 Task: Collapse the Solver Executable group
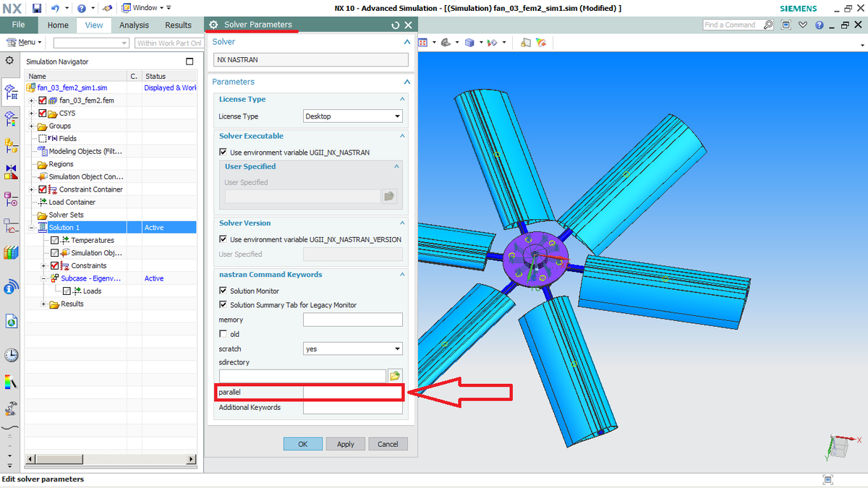click(x=403, y=136)
